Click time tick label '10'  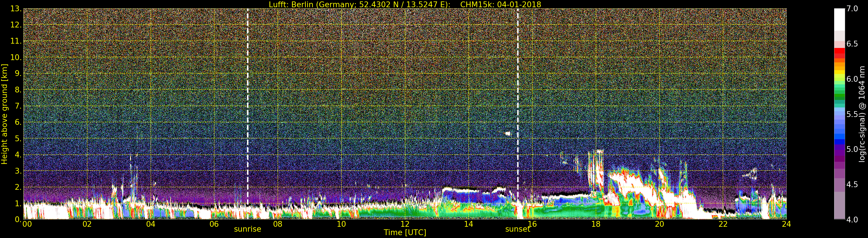pyautogui.click(x=341, y=224)
